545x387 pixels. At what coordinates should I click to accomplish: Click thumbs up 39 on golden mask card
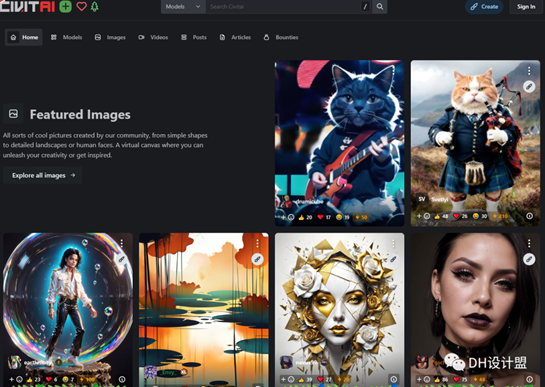(x=305, y=379)
